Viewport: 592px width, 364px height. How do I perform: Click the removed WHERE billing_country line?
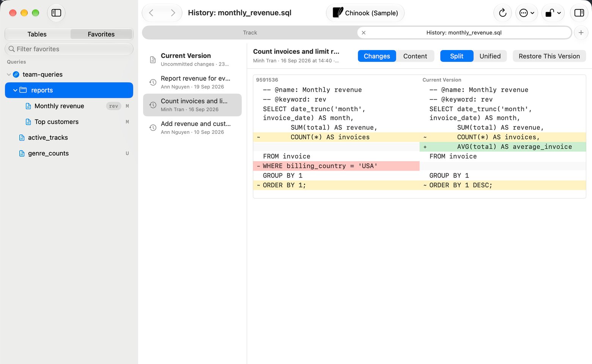336,166
